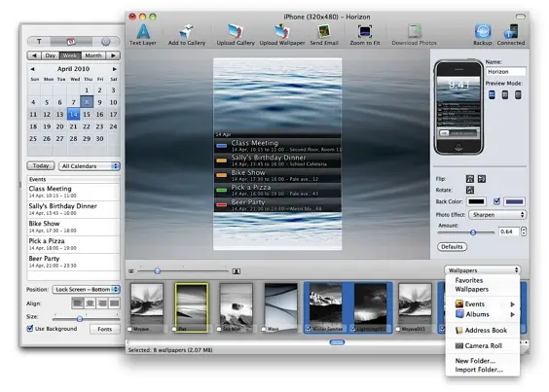Check the Mojave001 wallpaper checkbox

(398, 329)
